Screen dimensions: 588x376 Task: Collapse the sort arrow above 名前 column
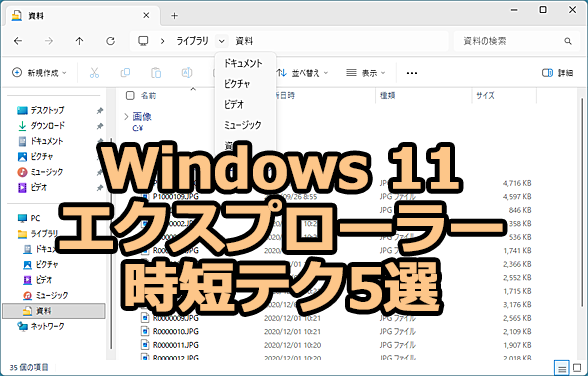point(193,89)
